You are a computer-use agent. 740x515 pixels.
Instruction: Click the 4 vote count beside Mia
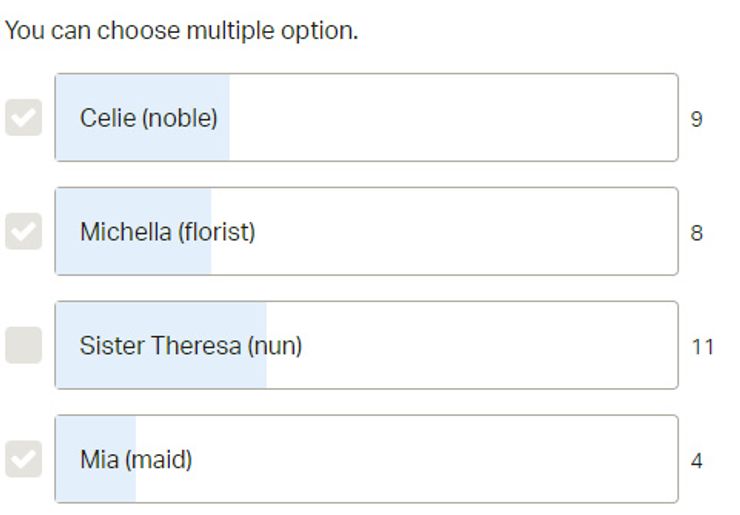coord(696,461)
